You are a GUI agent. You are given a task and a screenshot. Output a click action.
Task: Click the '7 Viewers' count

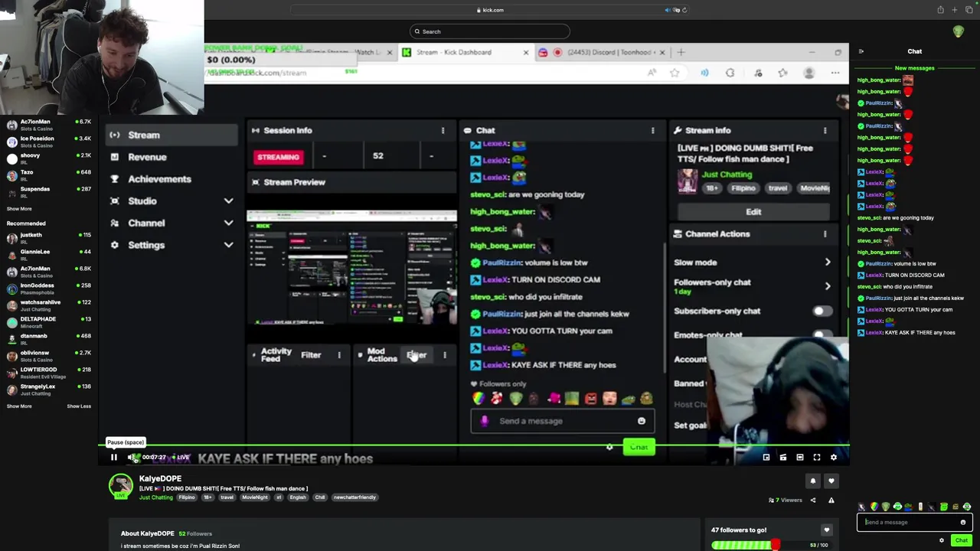click(x=786, y=500)
